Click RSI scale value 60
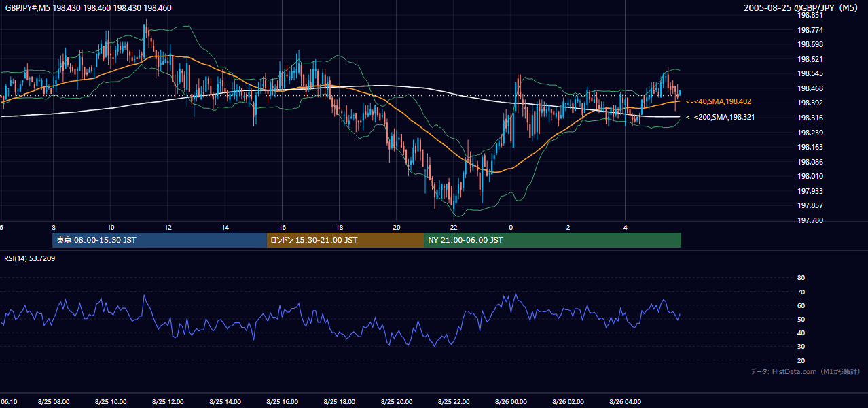The image size is (868, 408). [801, 305]
